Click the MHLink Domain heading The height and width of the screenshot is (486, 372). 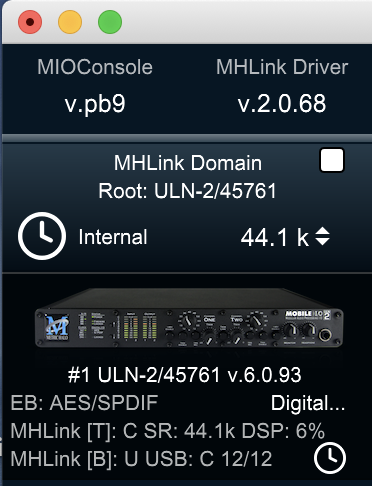click(188, 163)
